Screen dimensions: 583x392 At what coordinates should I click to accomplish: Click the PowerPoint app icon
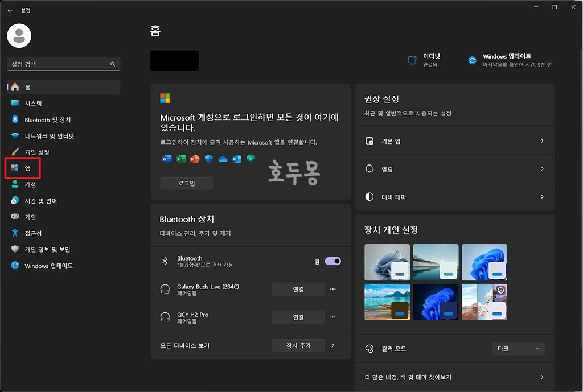tap(195, 159)
